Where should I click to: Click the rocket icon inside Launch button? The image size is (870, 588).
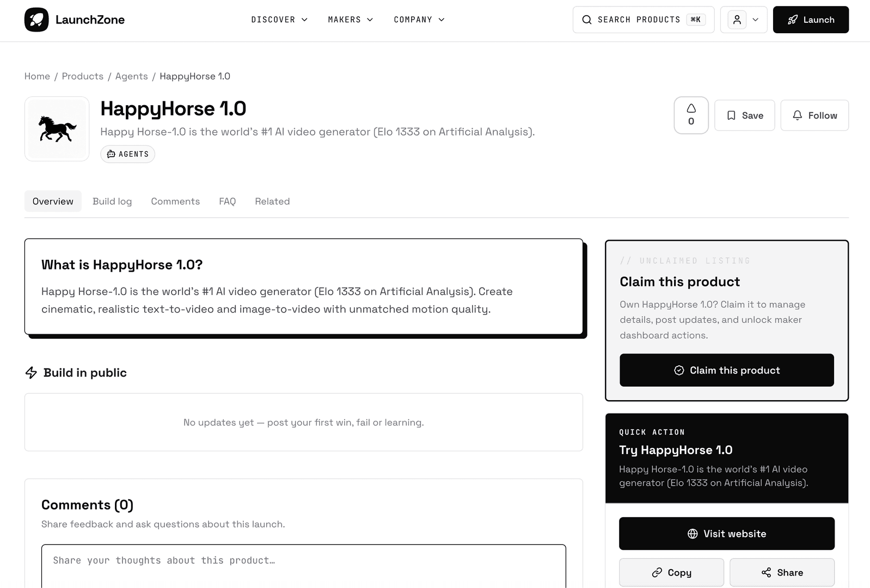pos(793,20)
